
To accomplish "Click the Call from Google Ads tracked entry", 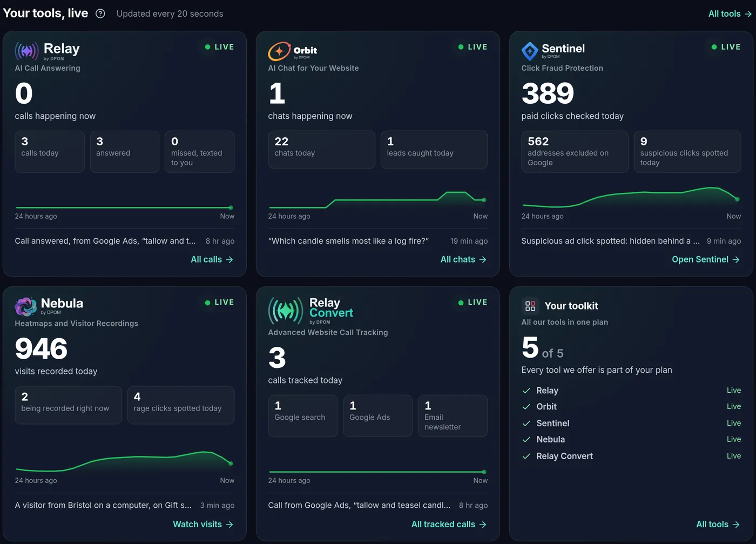I will [359, 505].
